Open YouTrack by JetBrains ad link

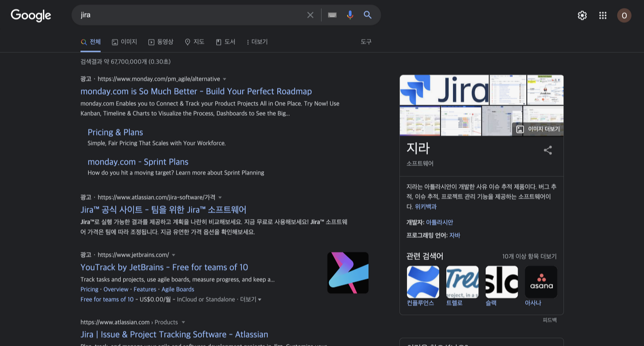tap(164, 267)
